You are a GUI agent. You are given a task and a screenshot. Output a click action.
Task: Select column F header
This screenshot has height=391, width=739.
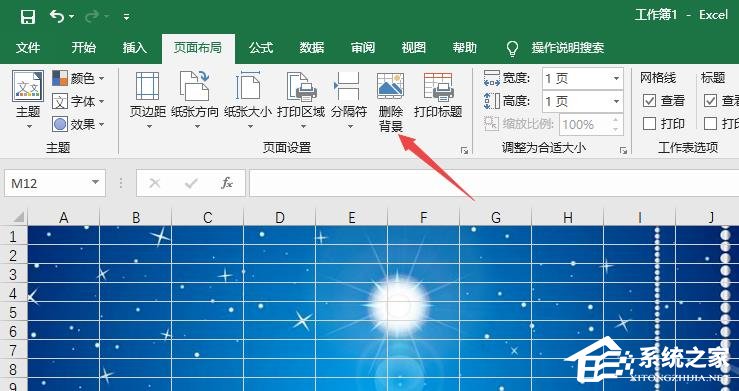[424, 217]
